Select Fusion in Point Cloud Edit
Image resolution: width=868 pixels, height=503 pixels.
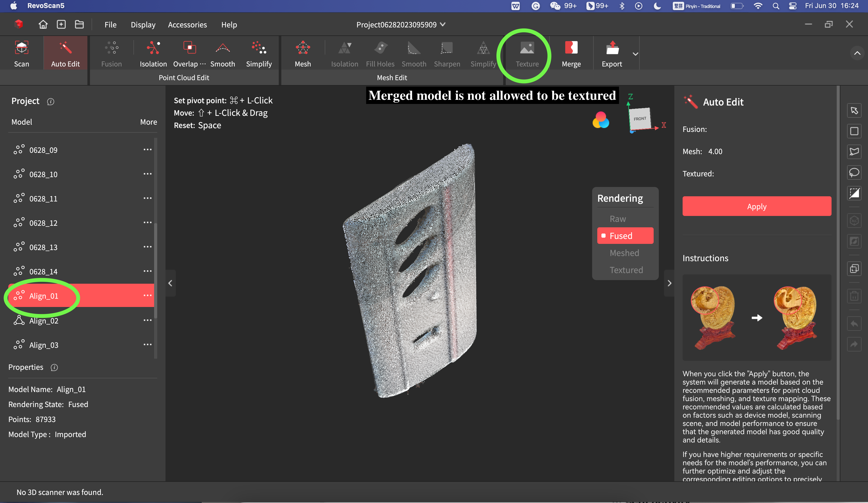click(111, 53)
